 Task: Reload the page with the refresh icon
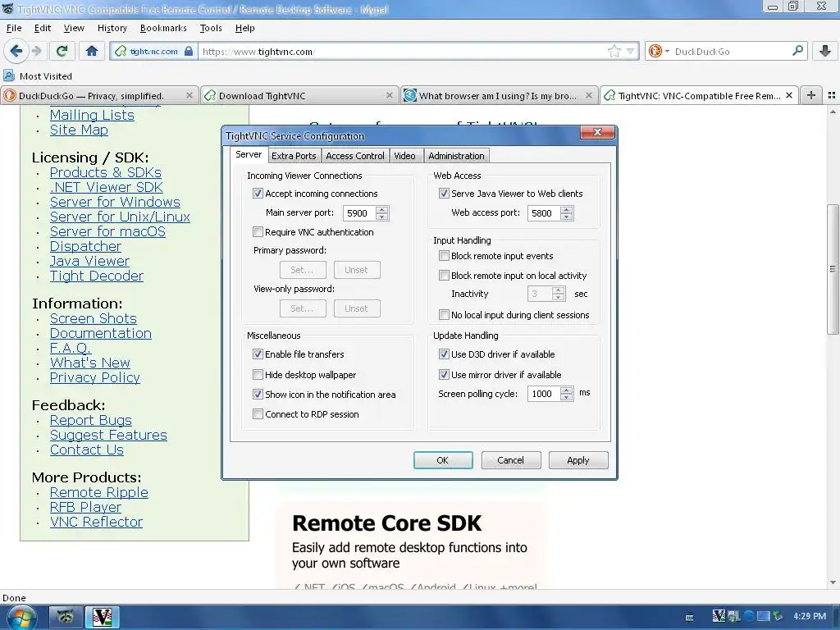point(62,51)
